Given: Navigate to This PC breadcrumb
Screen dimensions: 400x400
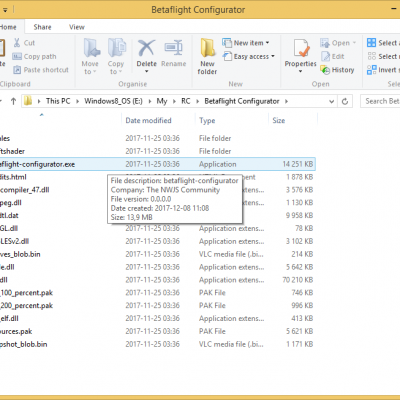Looking at the screenshot, I should 58,101.
